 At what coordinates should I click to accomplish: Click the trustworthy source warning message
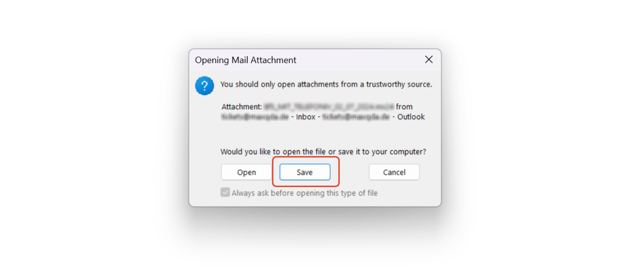pos(326,84)
